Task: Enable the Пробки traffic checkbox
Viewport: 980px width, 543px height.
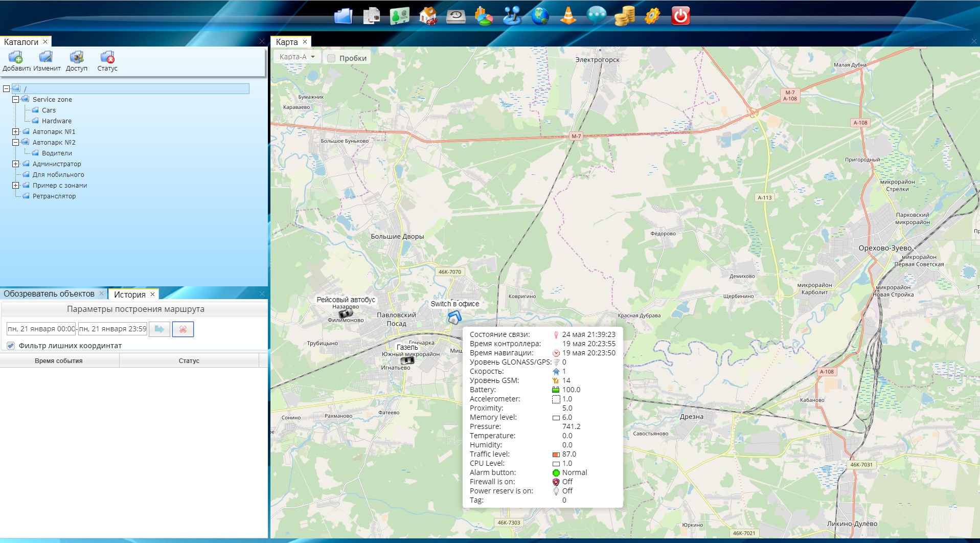Action: pos(331,58)
